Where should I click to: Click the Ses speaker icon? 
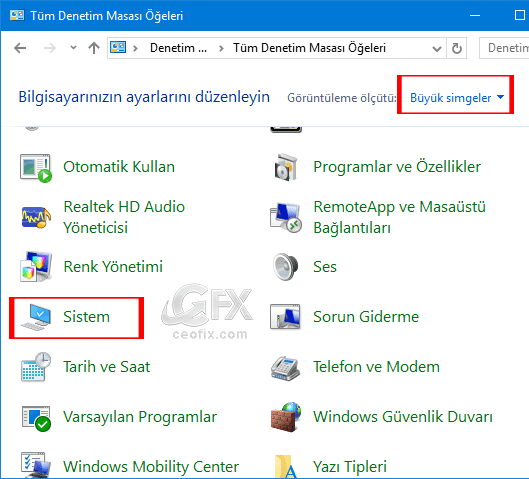[286, 267]
